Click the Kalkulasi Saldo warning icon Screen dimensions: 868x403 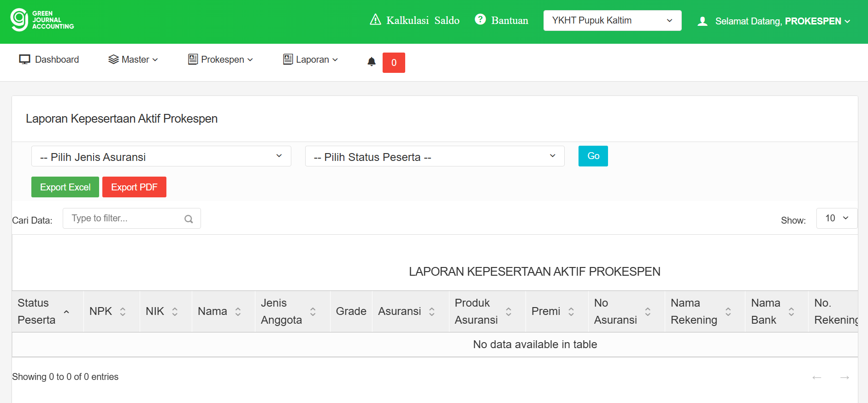coord(376,19)
